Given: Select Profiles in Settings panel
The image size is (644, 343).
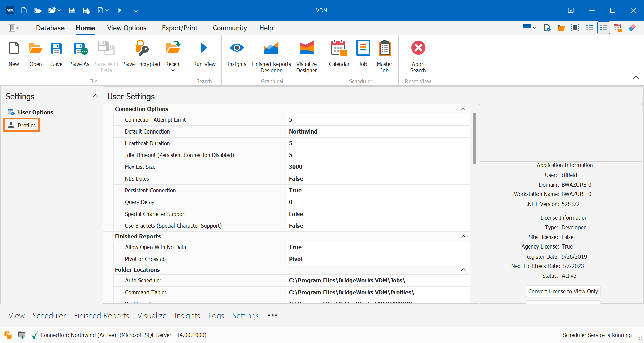Looking at the screenshot, I should click(22, 125).
